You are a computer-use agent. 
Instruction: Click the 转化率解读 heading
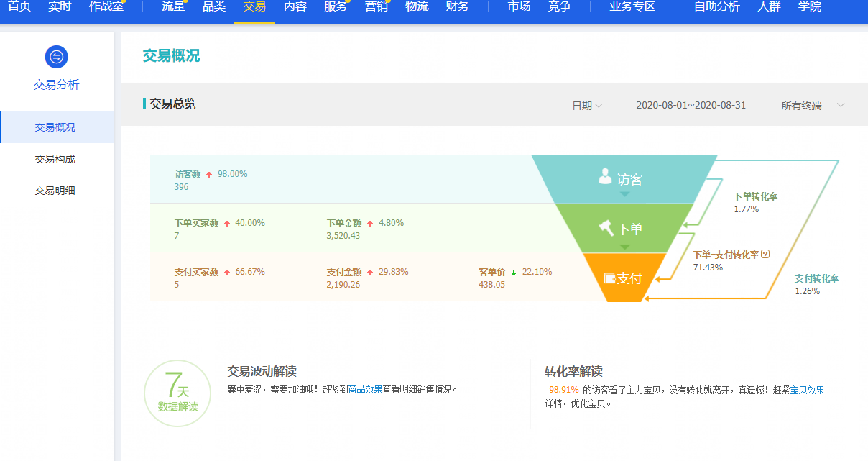[573, 371]
